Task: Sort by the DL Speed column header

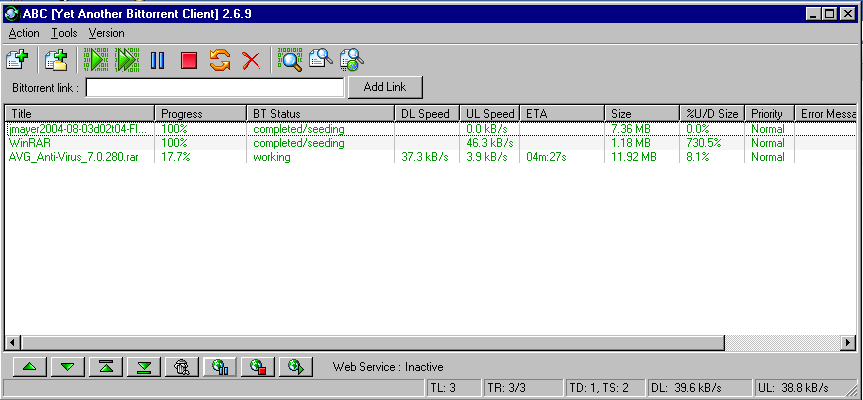Action: point(427,114)
